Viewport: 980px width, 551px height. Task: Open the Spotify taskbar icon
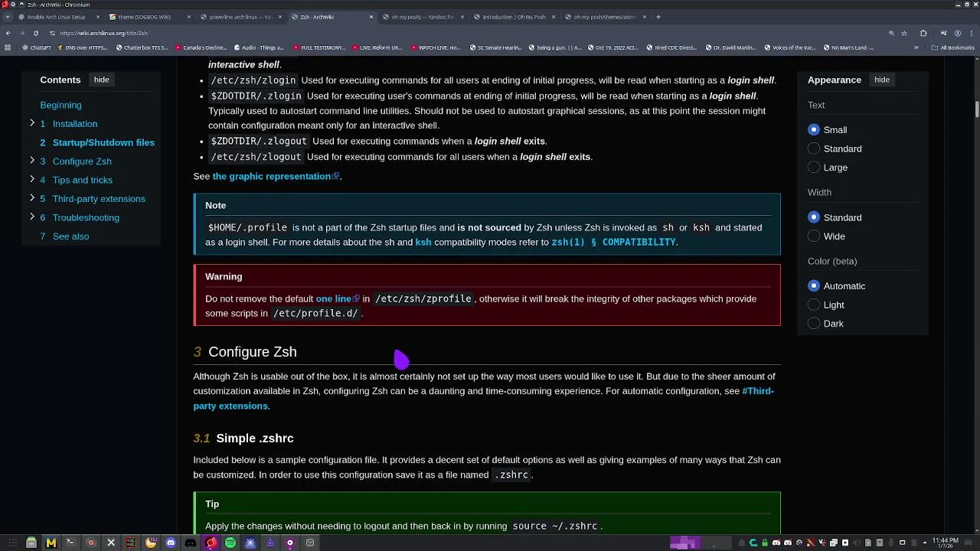(x=230, y=543)
